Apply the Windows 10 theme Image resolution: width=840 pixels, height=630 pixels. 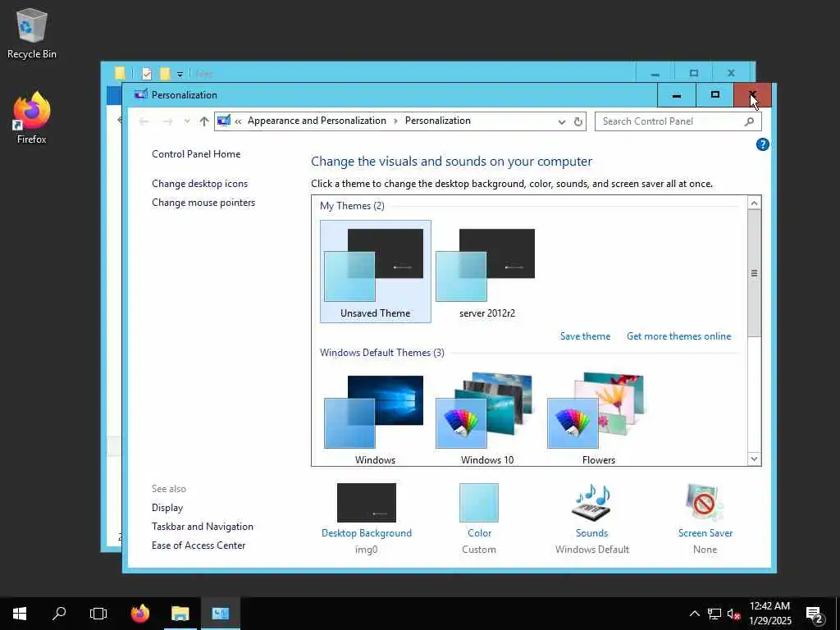pyautogui.click(x=486, y=419)
